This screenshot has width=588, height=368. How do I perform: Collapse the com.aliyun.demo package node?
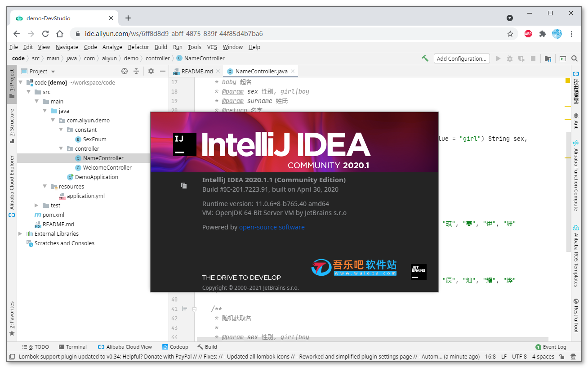pos(53,120)
